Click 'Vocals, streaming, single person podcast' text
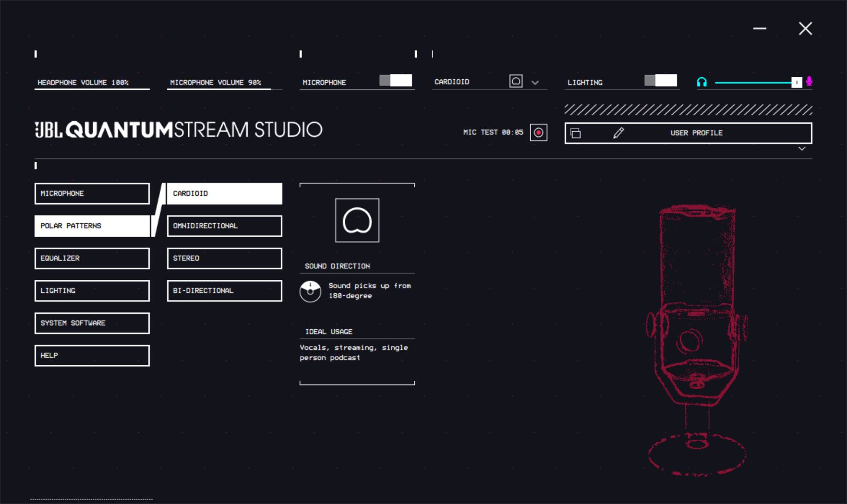Viewport: 847px width, 504px height. coord(354,352)
